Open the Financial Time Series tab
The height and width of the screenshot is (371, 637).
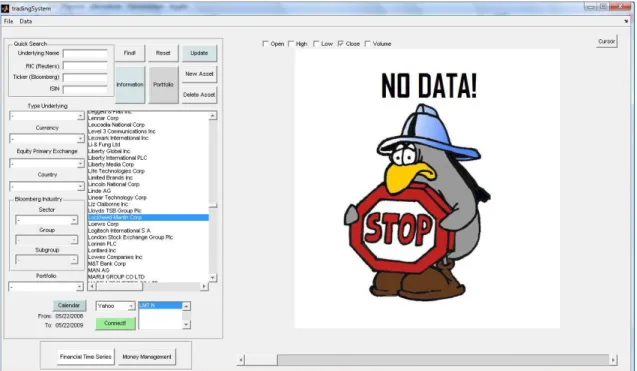tap(85, 357)
